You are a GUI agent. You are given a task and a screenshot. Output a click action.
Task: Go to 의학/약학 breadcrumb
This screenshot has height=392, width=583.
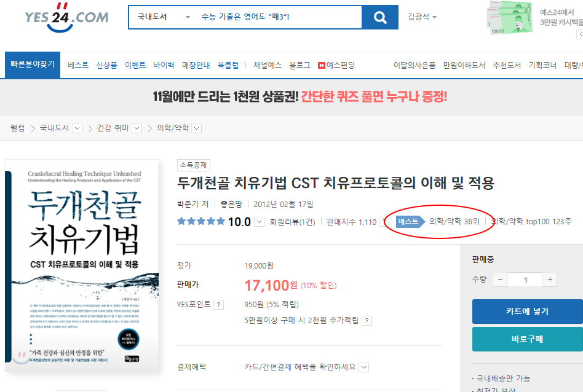[173, 128]
